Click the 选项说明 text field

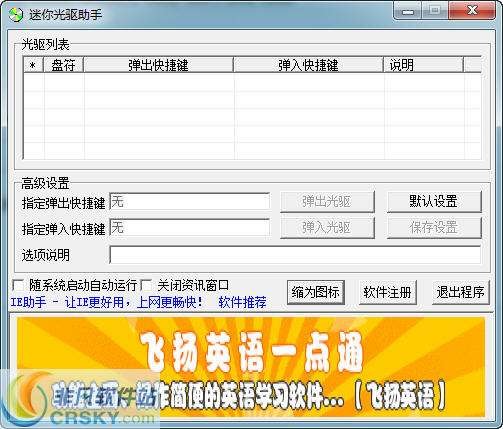[295, 255]
